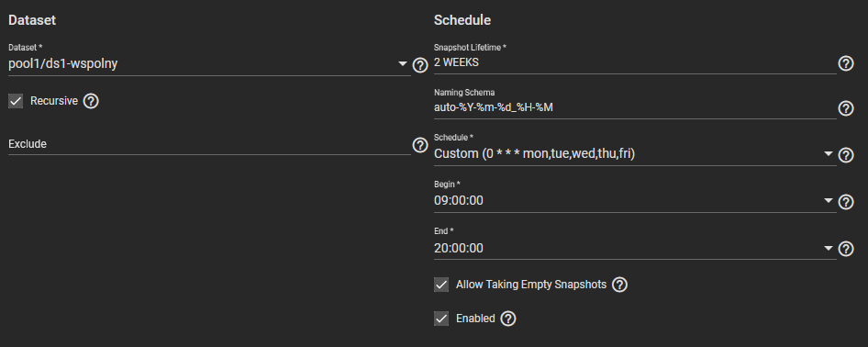
Task: Click help icon next to Schedule dropdown
Action: (x=846, y=155)
